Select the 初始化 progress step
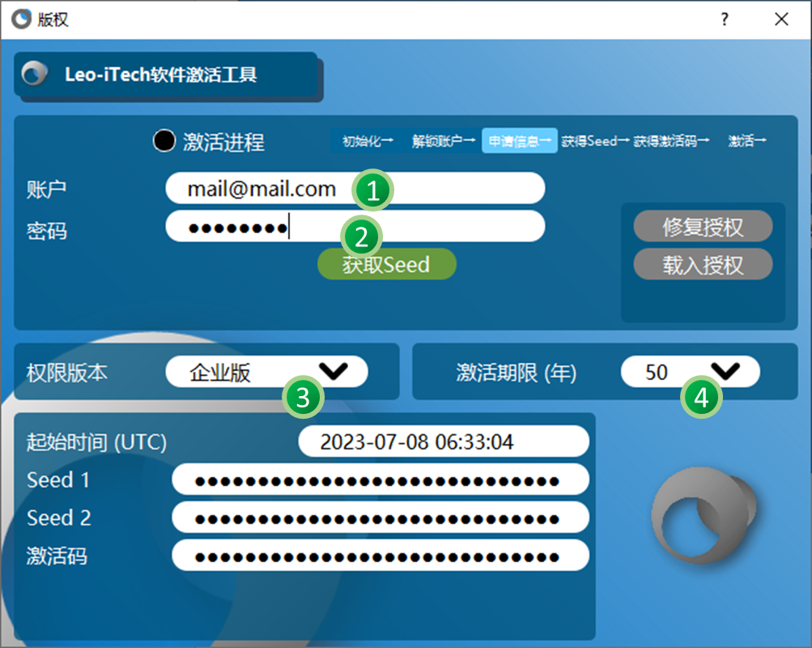Image resolution: width=812 pixels, height=648 pixels. [x=367, y=141]
